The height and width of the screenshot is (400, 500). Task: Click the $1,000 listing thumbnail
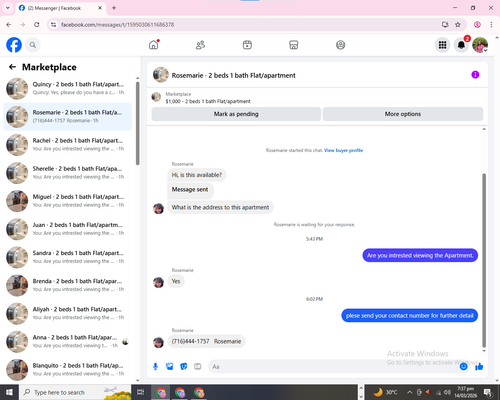click(x=156, y=97)
